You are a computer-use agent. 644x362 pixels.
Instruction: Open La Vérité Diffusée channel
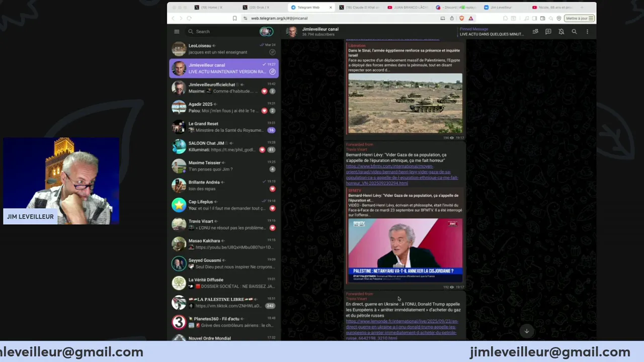tap(224, 283)
